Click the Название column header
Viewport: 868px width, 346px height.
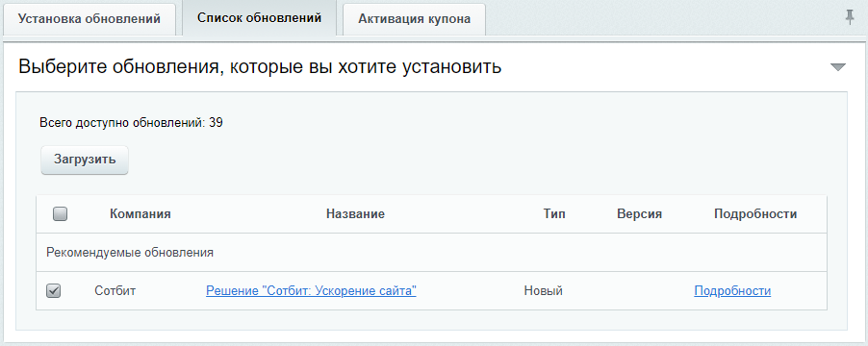point(355,214)
